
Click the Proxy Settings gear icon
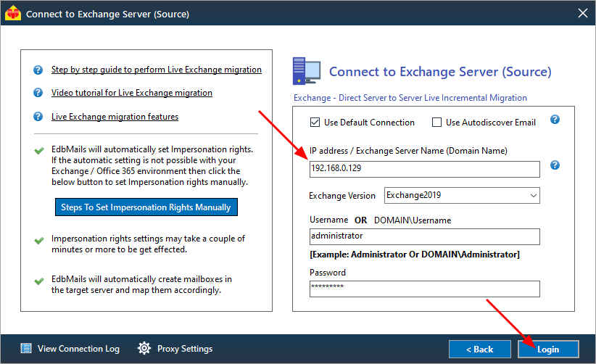coord(144,348)
